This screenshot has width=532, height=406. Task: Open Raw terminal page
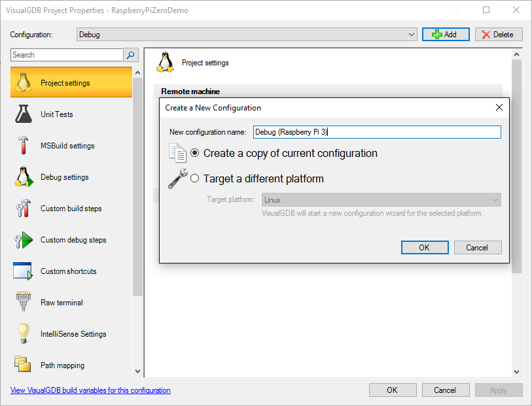tap(71, 303)
